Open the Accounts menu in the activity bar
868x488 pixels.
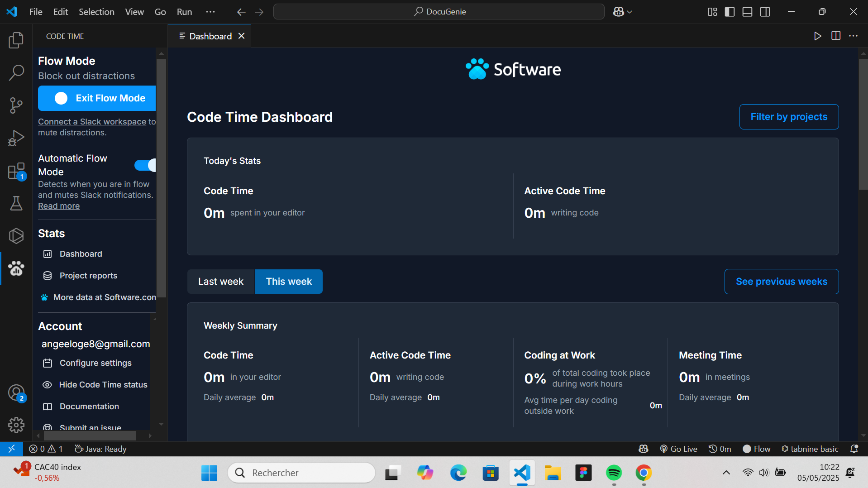click(16, 392)
